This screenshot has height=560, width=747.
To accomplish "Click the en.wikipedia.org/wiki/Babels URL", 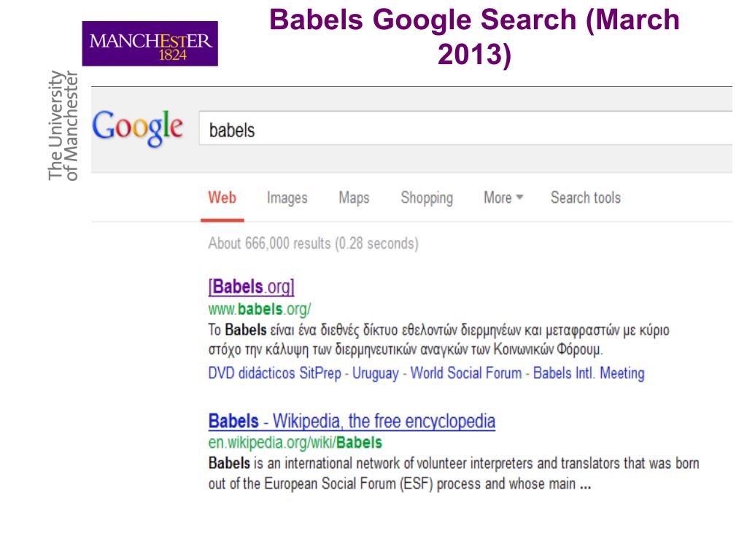I will pos(295,443).
